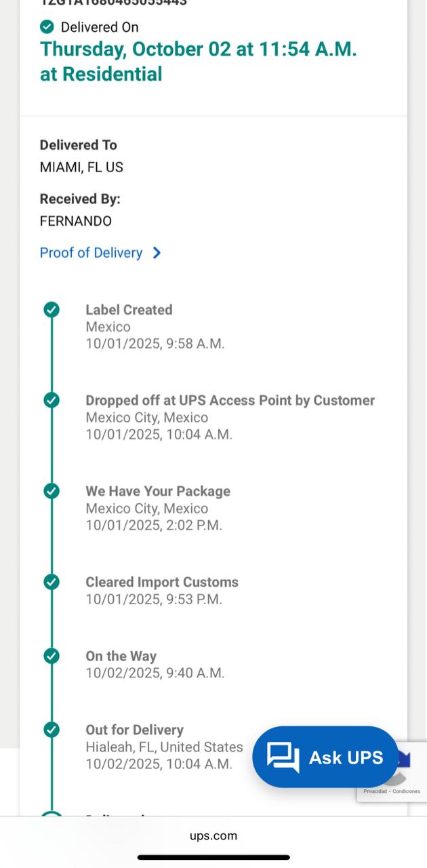Click the Delivered On green checkmark icon
The width and height of the screenshot is (427, 868).
47,27
